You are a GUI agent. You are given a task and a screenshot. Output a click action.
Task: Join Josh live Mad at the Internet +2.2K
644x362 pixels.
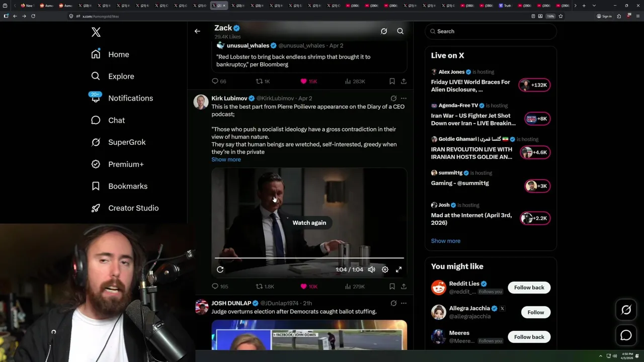pos(535,218)
